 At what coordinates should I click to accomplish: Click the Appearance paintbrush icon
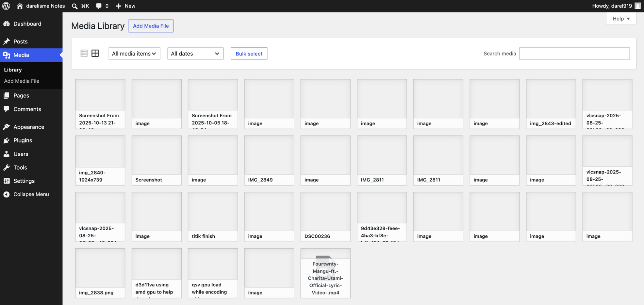click(6, 127)
